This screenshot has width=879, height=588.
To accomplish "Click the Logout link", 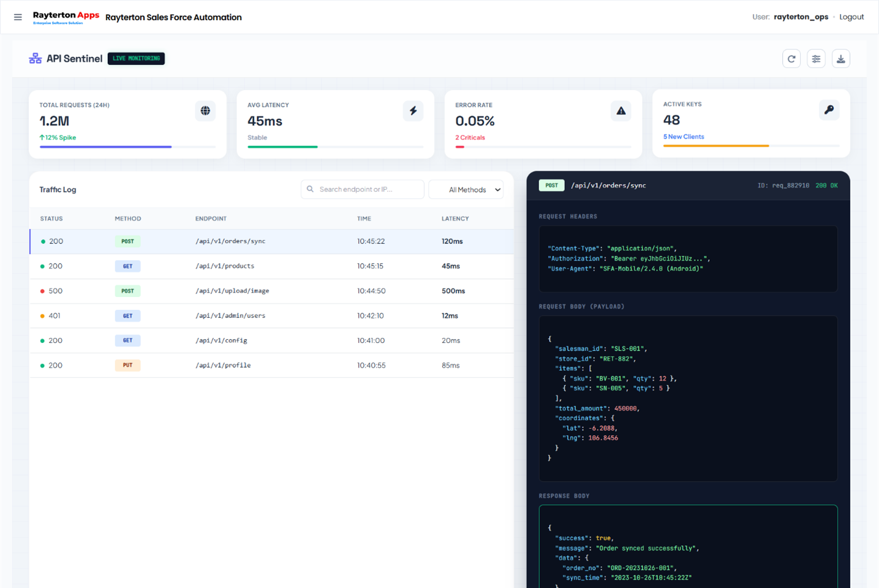I will [851, 17].
